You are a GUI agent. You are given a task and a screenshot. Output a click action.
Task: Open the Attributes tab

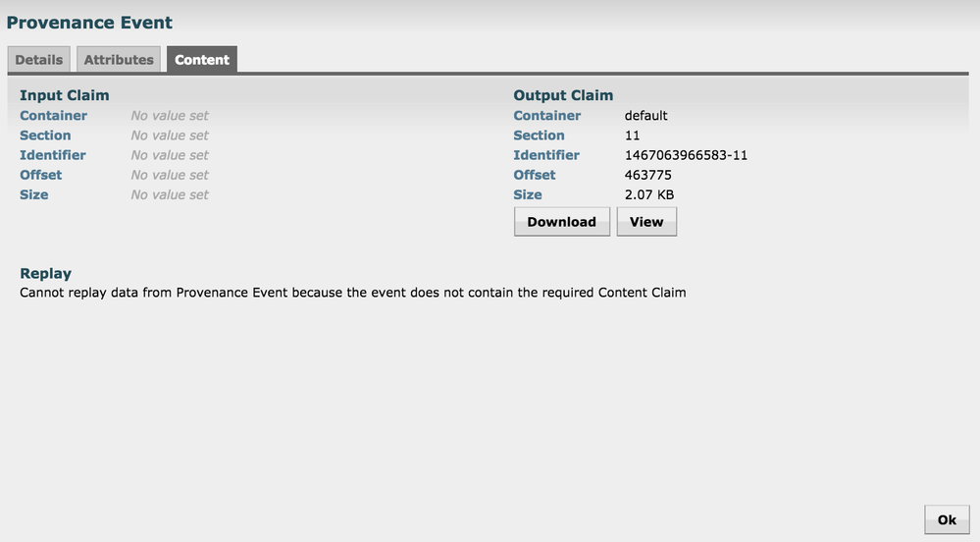pos(119,60)
